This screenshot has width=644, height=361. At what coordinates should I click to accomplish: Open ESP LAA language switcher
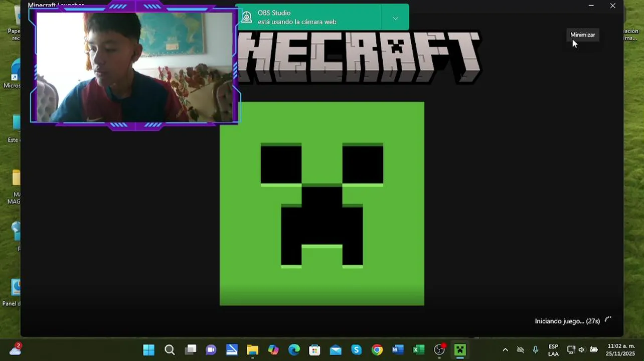coord(553,350)
